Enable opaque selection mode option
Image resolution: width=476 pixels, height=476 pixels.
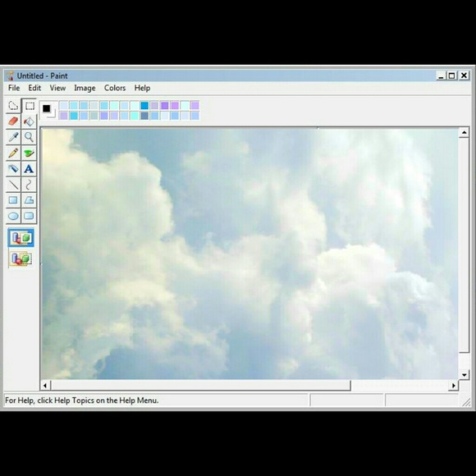[21, 238]
